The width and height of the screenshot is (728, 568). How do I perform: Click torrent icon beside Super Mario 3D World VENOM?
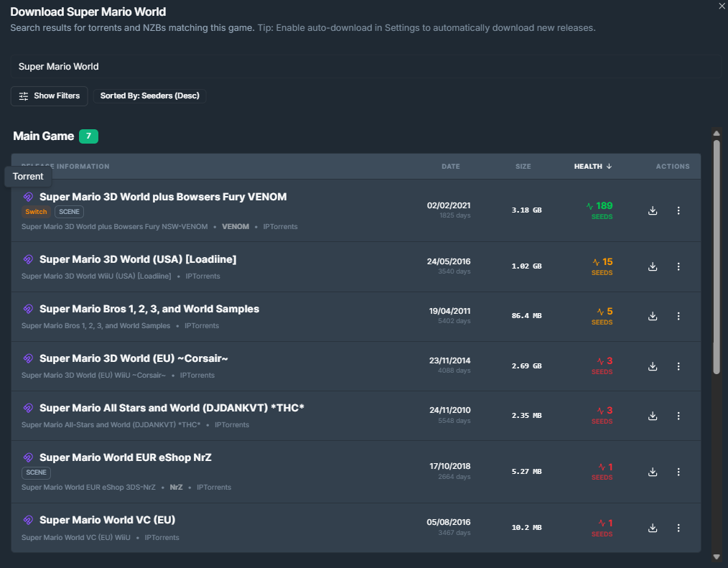pyautogui.click(x=28, y=197)
